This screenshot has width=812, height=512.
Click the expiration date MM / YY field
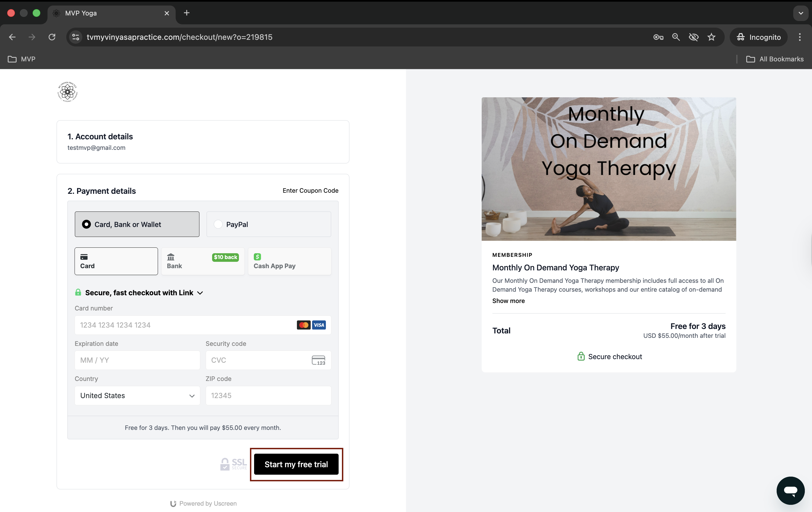[137, 360]
